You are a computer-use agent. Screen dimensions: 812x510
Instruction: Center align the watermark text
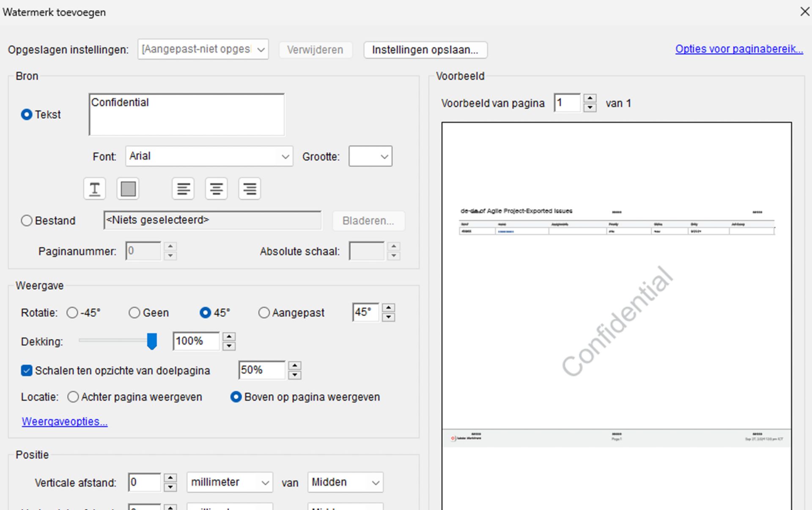216,189
